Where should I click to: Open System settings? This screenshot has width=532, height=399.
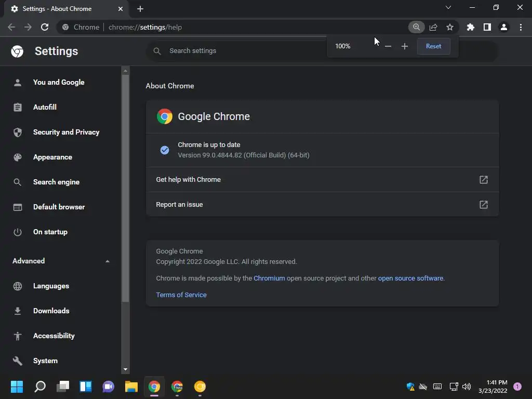click(46, 361)
